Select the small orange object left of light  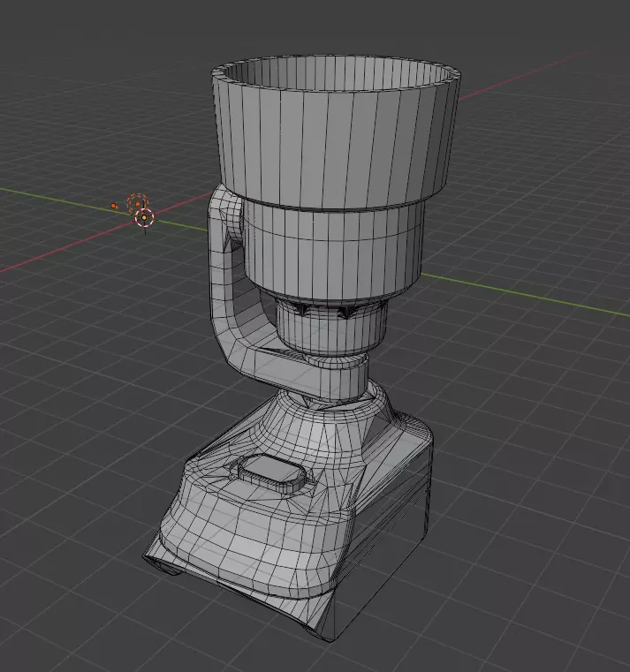point(114,206)
